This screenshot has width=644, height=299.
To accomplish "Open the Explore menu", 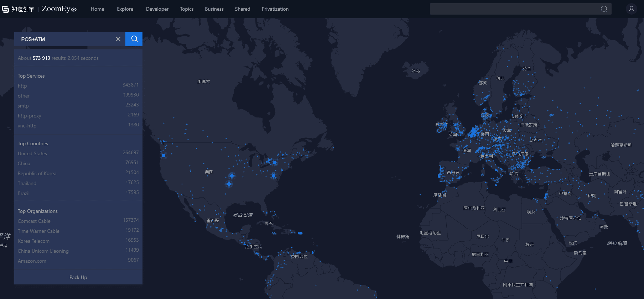I will [x=125, y=9].
